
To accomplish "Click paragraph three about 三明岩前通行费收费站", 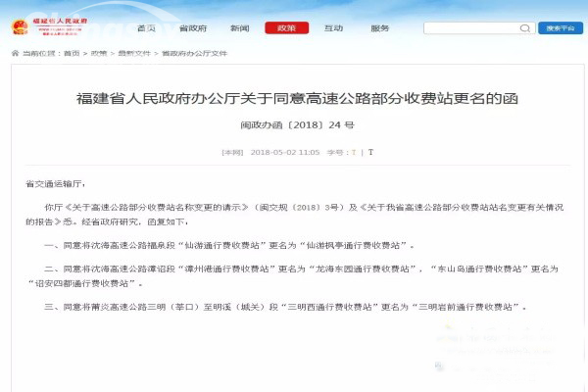I will coord(285,307).
